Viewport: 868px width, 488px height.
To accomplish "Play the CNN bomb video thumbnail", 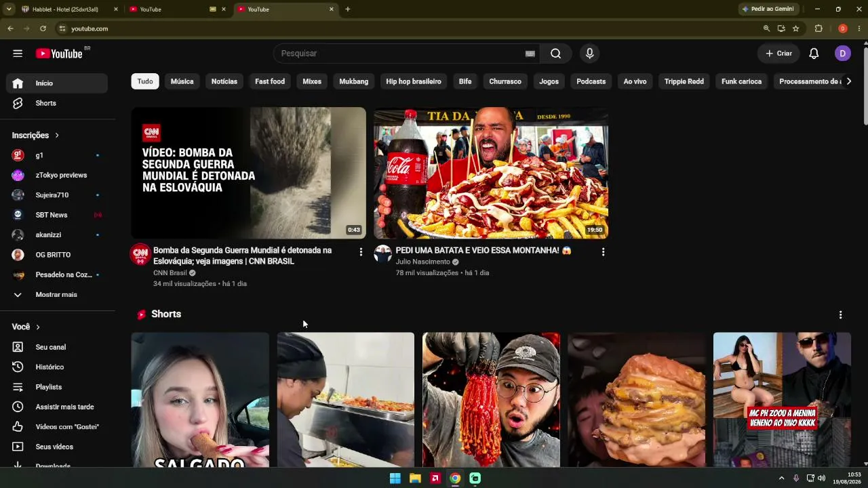I will click(248, 173).
